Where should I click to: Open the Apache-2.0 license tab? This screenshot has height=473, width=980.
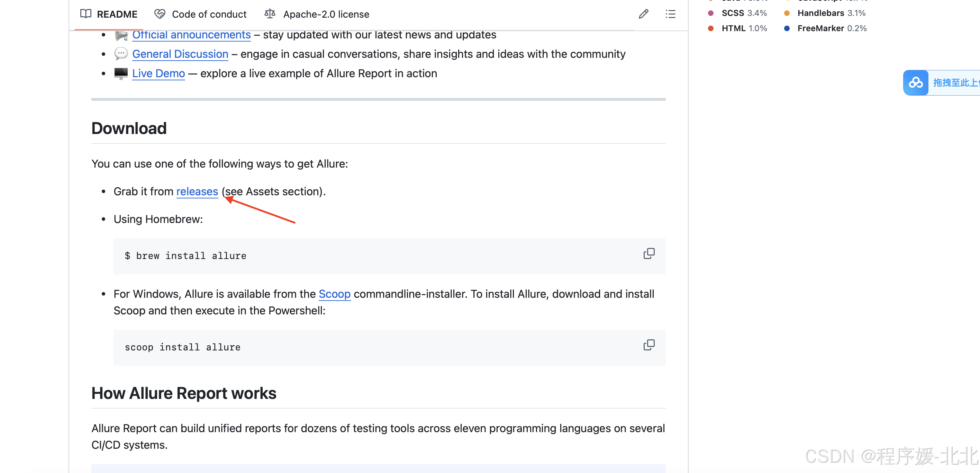coord(317,15)
